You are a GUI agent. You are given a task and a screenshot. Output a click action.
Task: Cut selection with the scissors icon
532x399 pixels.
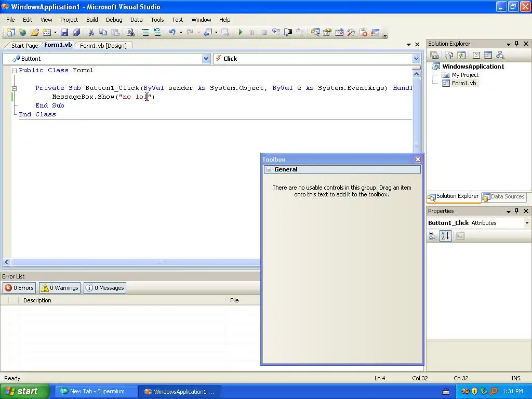91,32
